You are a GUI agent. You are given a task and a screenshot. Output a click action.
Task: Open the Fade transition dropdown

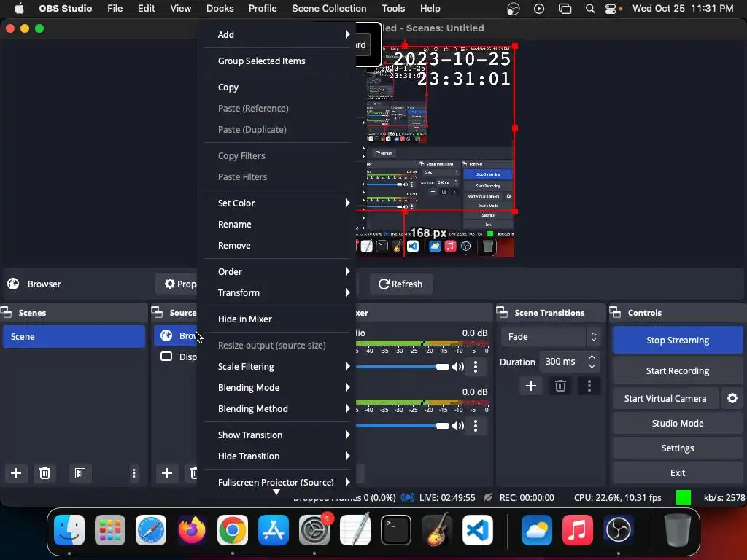(551, 336)
